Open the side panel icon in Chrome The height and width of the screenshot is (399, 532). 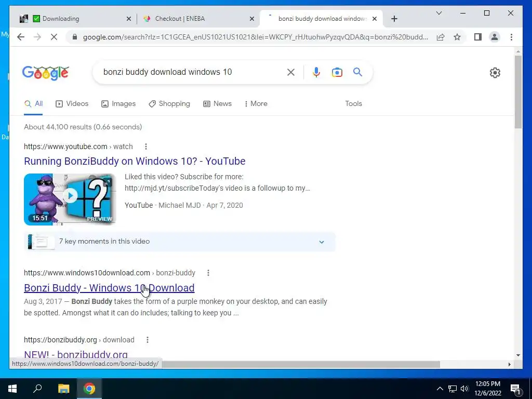tap(478, 37)
